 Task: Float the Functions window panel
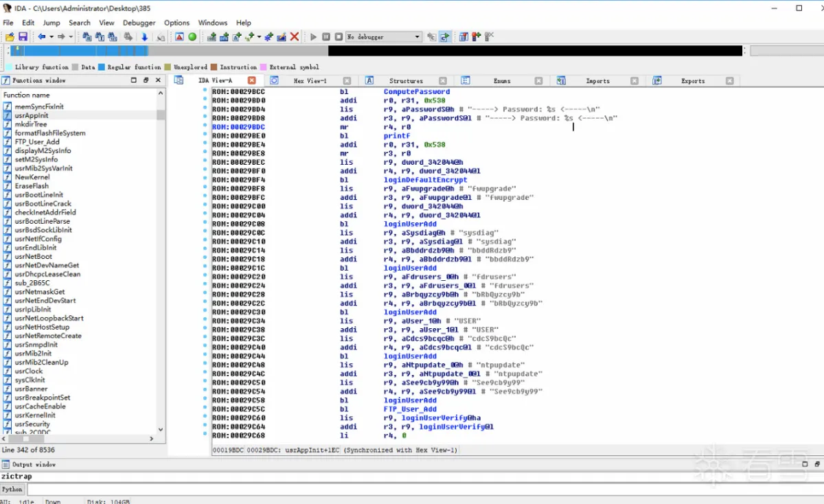tap(146, 80)
